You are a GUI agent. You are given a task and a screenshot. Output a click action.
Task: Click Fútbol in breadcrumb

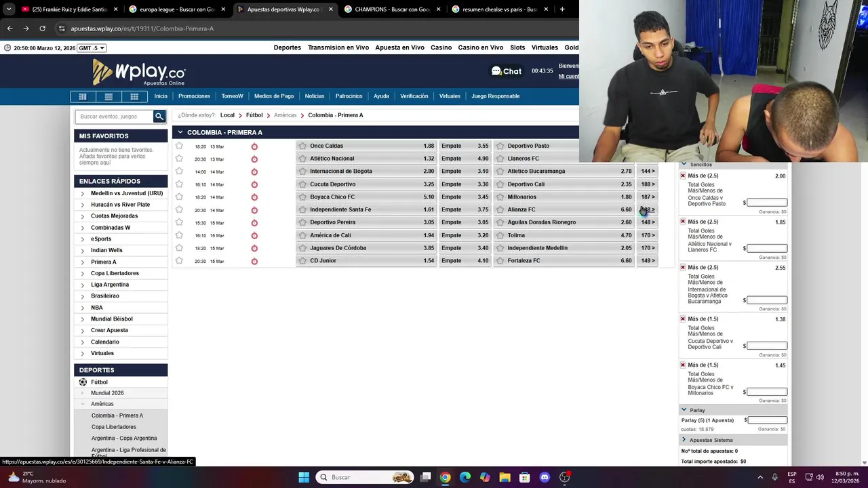click(x=254, y=115)
